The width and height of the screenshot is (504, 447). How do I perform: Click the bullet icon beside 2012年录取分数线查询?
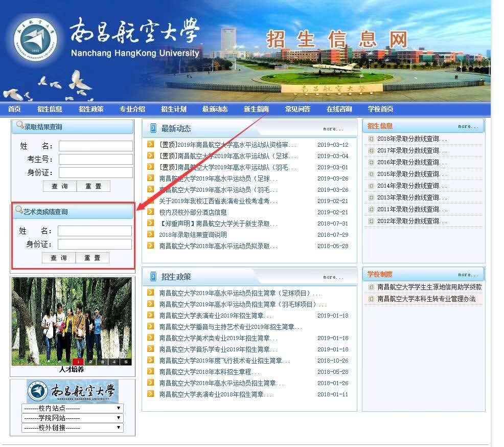coord(371,221)
